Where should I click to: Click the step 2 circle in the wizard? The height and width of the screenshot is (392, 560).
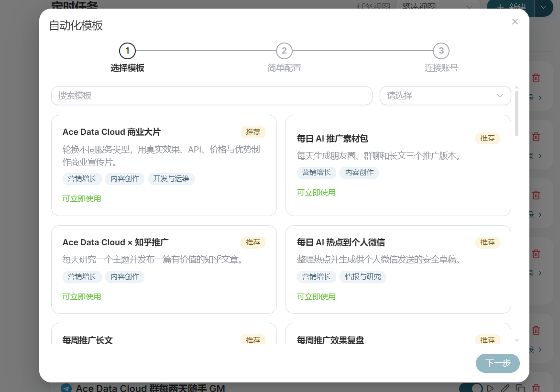click(284, 51)
